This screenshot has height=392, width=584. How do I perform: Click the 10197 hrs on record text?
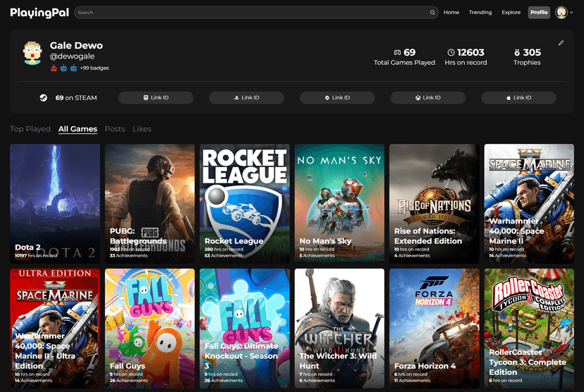point(36,255)
